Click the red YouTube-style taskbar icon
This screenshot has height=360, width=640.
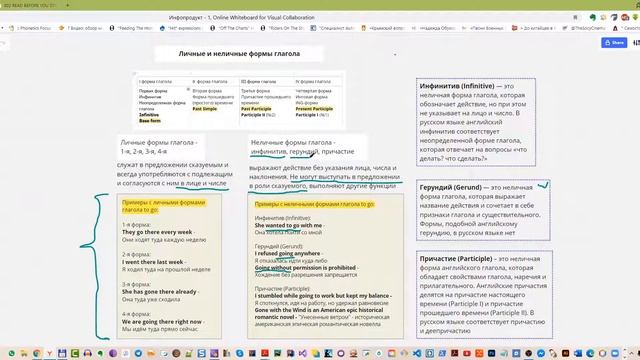467,353
